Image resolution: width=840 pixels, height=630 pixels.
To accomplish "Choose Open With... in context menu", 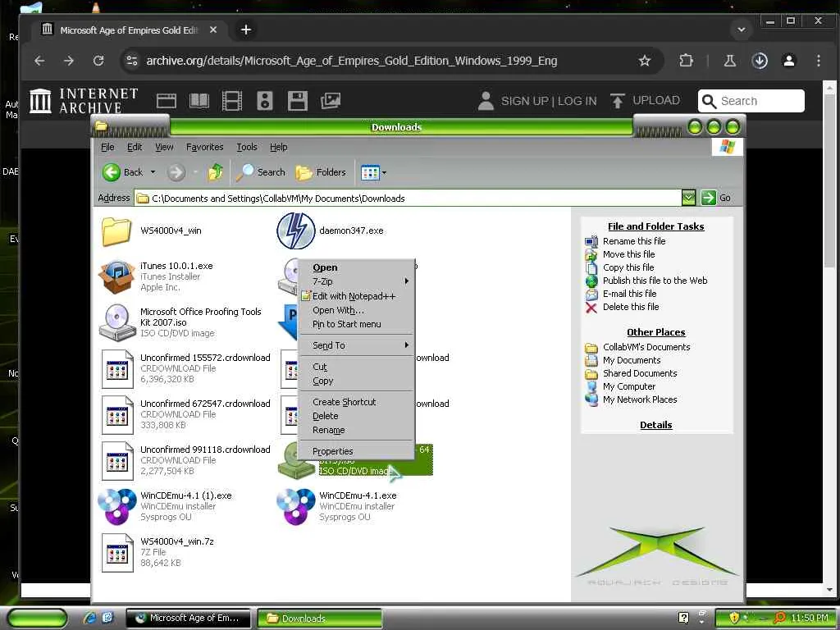I will point(357,310).
